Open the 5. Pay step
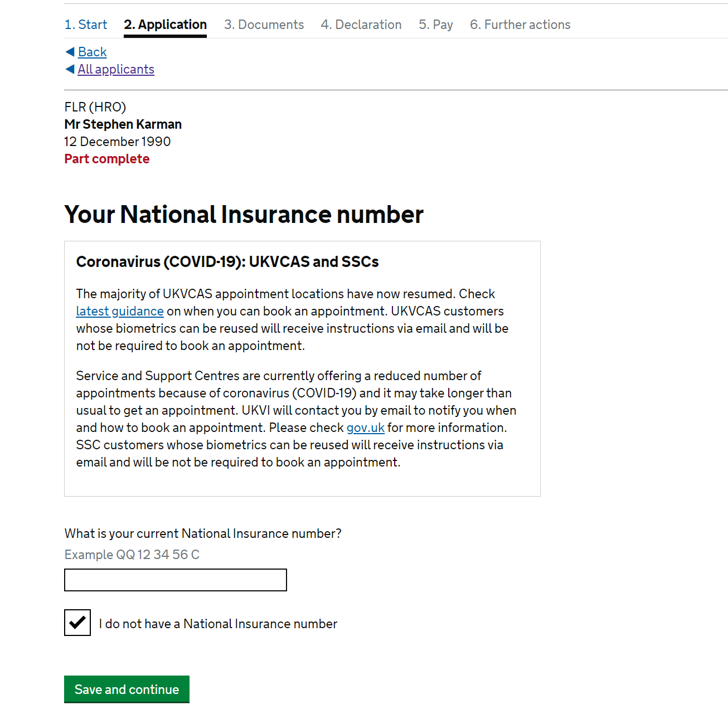Image resolution: width=728 pixels, height=709 pixels. (436, 25)
